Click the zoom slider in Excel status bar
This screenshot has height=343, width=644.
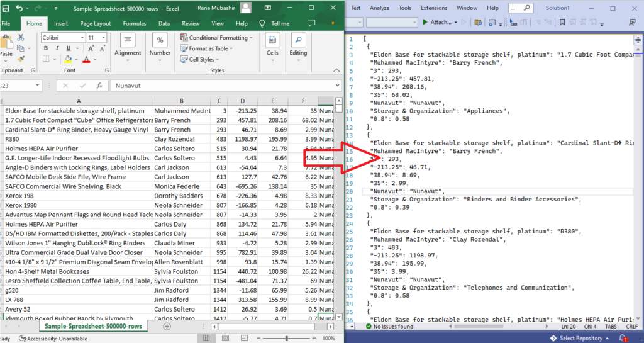(286, 338)
